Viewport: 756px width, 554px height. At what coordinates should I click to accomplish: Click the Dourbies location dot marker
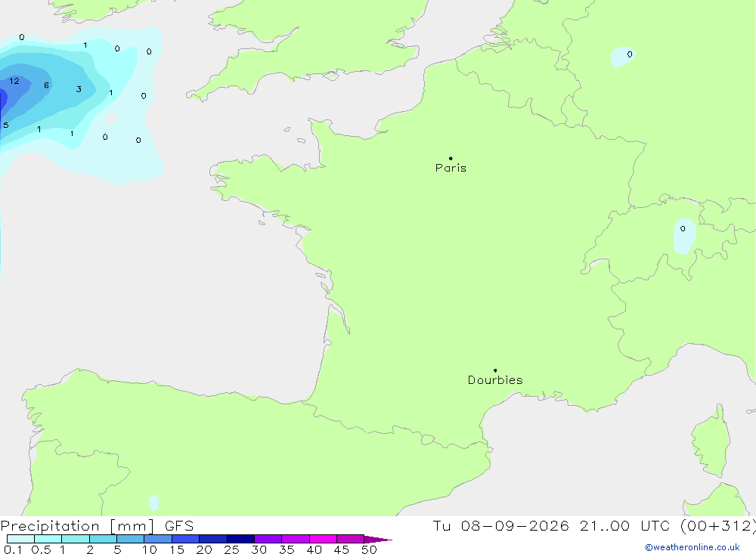click(495, 370)
